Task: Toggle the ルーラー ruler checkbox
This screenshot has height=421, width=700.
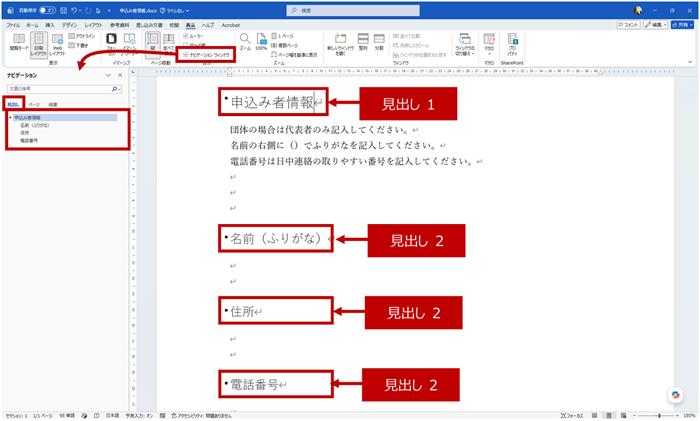Action: pos(186,36)
